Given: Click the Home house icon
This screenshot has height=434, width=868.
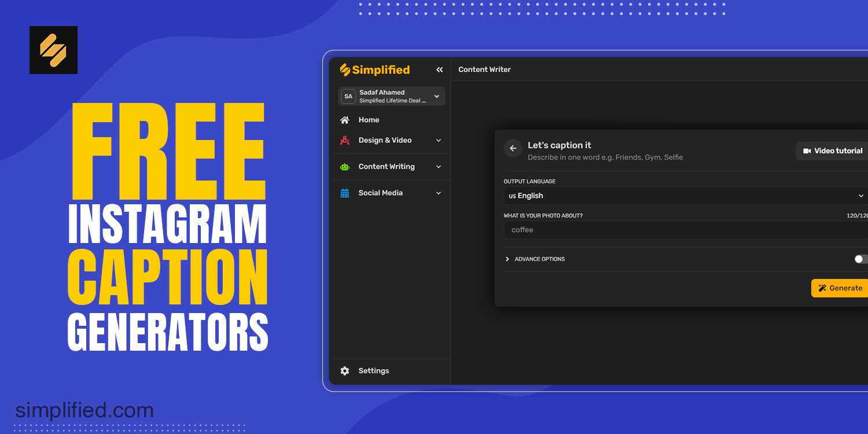Looking at the screenshot, I should click(x=345, y=120).
